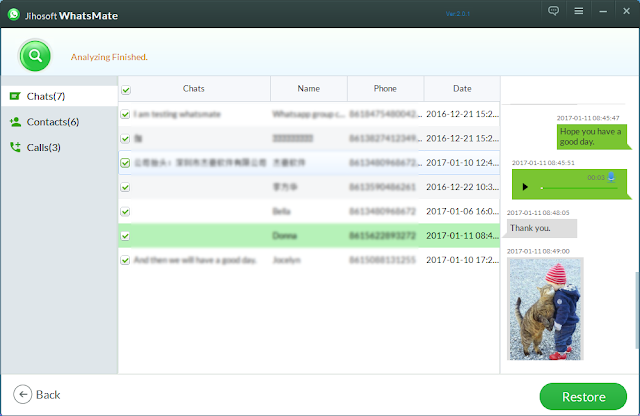This screenshot has width=640, height=416.
Task: Click the 'Analyzing Finished.' status text
Action: point(109,57)
